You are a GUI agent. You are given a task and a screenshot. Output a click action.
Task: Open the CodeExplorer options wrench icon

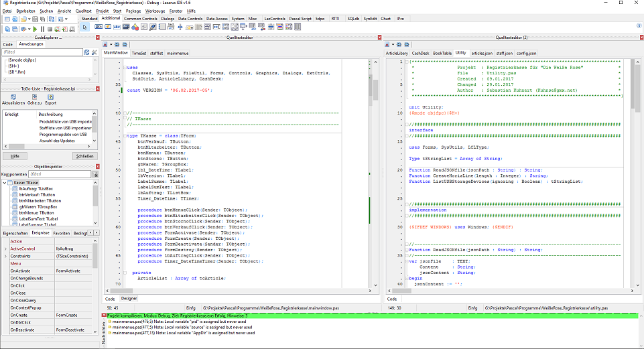[x=94, y=52]
